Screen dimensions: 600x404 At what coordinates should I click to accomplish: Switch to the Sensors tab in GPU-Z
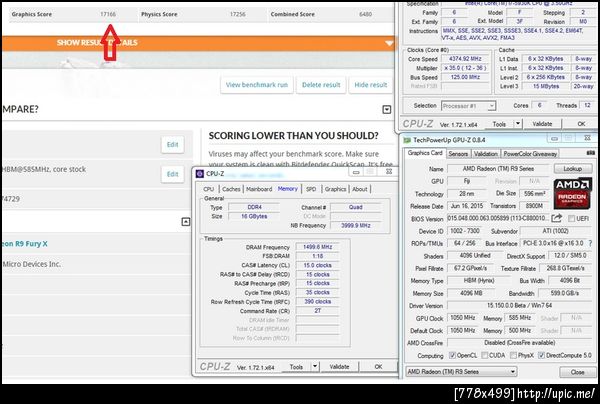458,154
